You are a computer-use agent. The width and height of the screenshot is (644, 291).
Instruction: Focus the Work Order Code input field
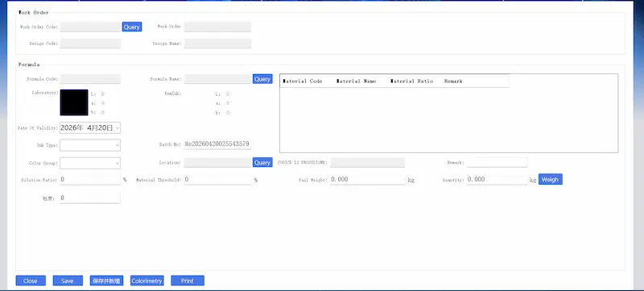90,27
